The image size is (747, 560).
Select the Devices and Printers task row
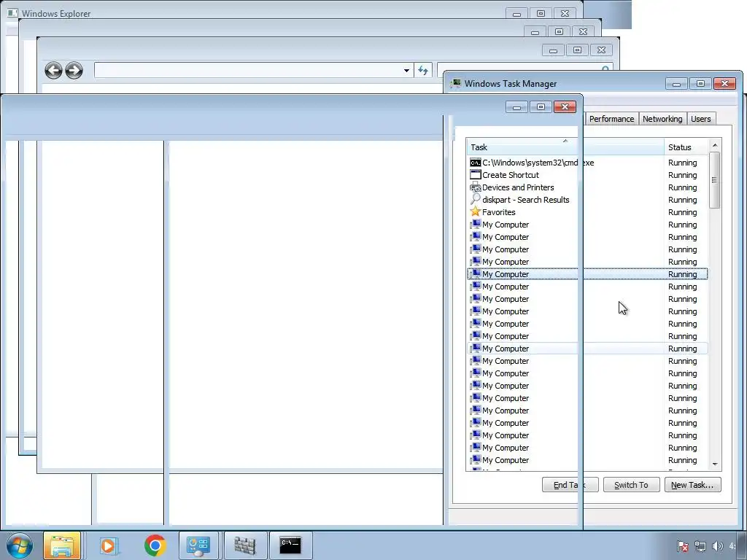pos(587,187)
